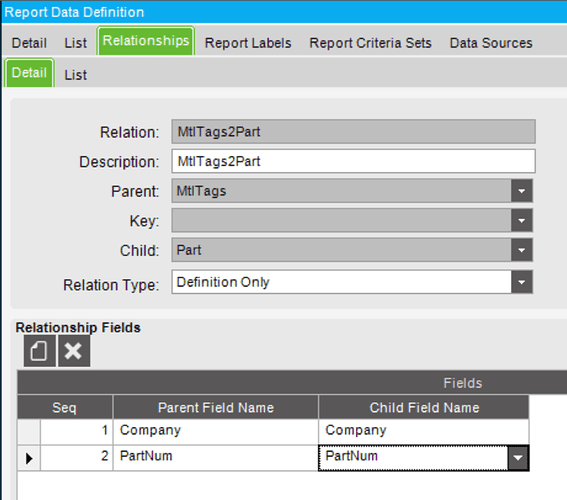Expand the Relation Type dropdown
This screenshot has width=567, height=500.
(521, 282)
